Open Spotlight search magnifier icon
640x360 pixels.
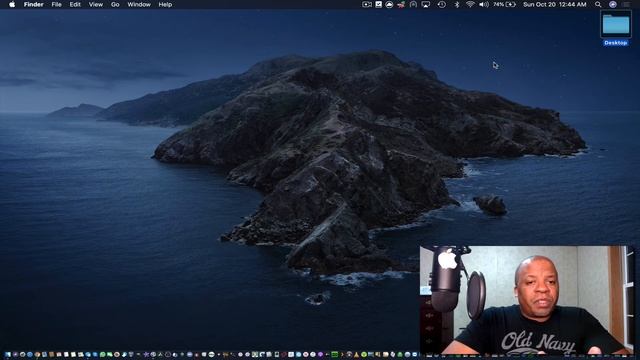point(598,4)
